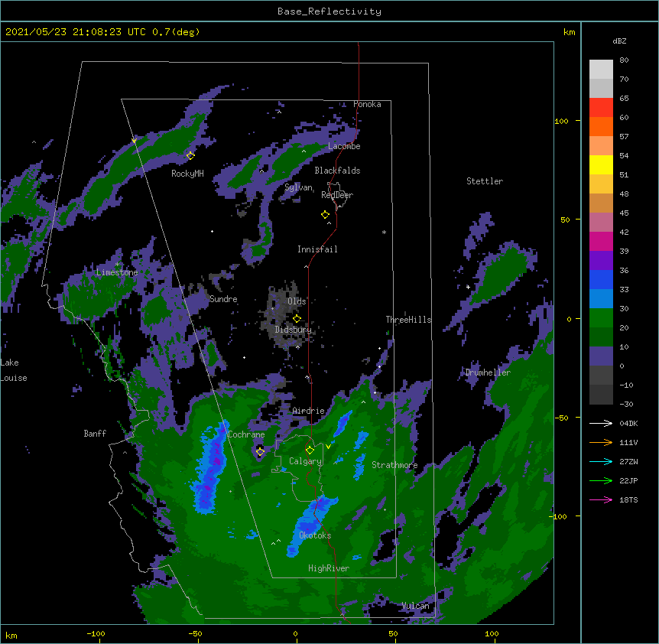
Task: Click the Banff label
Action: pyautogui.click(x=95, y=434)
